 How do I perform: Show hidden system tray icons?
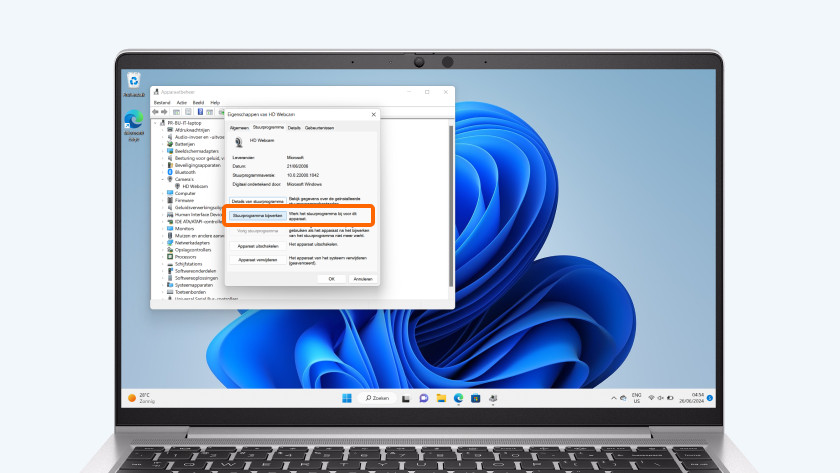click(x=612, y=397)
